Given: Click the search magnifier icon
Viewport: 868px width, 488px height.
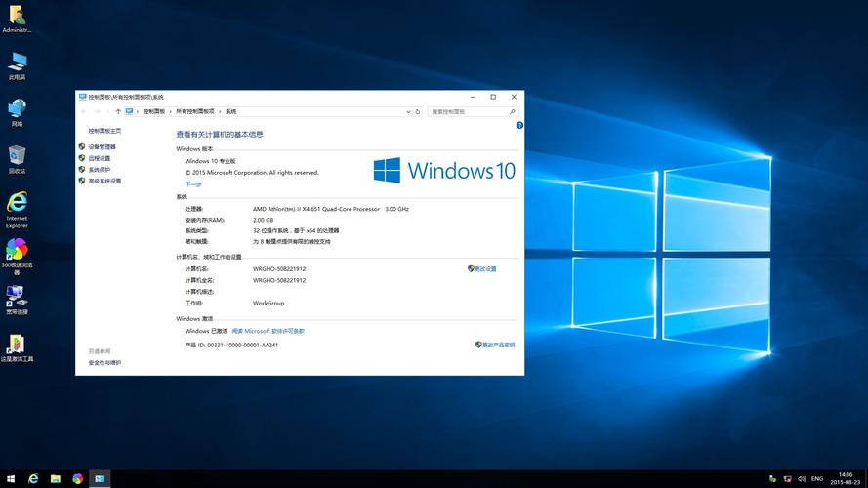Looking at the screenshot, I should tap(512, 112).
